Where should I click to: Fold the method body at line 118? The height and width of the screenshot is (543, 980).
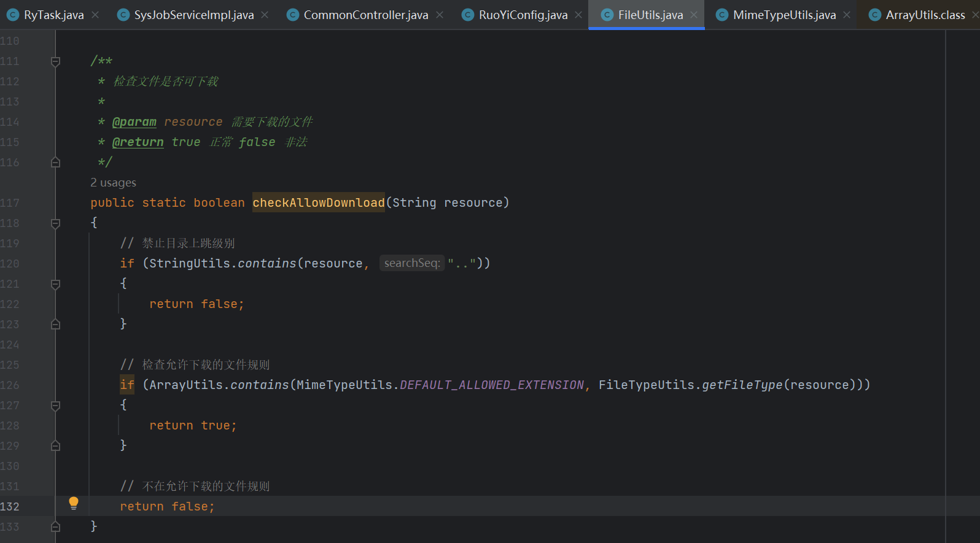point(55,223)
